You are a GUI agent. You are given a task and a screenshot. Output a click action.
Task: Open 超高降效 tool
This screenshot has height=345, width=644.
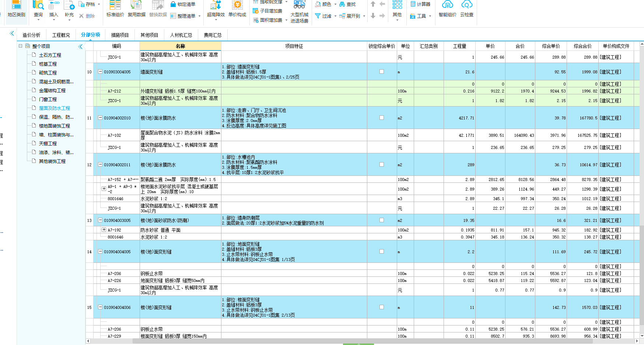point(216,9)
